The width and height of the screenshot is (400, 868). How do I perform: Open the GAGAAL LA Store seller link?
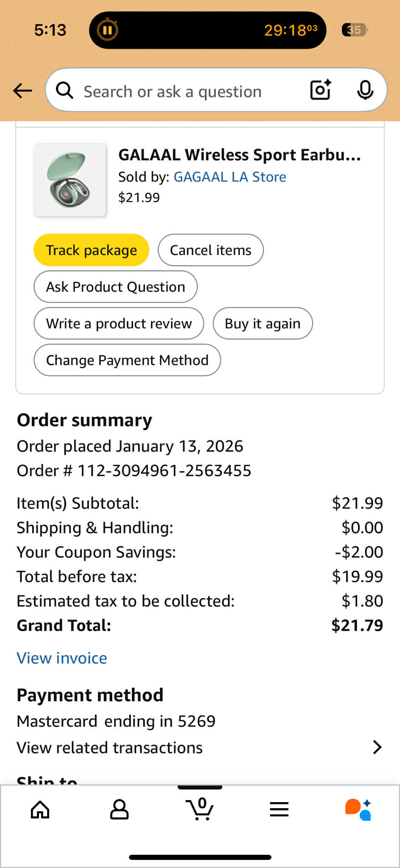tap(230, 177)
